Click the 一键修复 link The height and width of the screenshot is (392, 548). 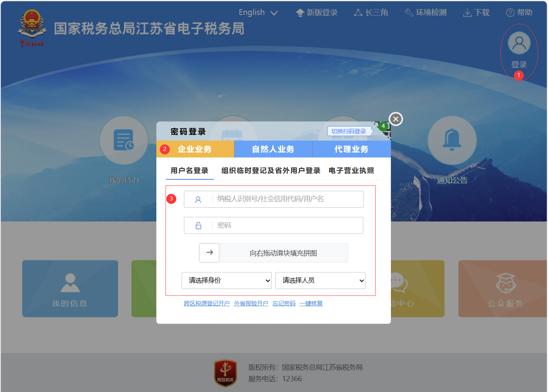tap(311, 303)
